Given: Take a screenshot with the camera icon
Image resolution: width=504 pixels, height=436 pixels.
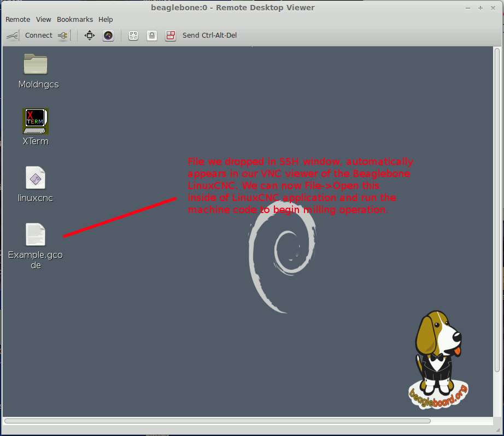Looking at the screenshot, I should click(108, 36).
